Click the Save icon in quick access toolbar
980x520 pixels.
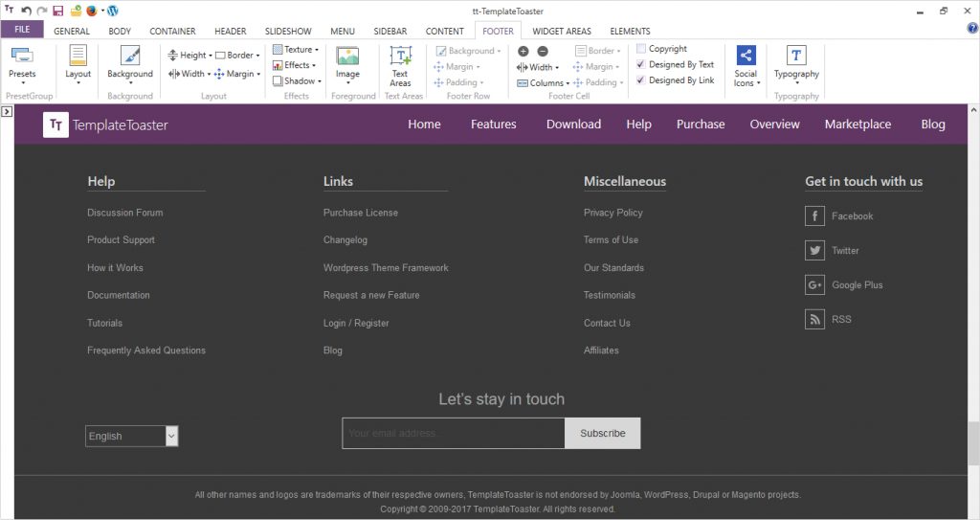click(58, 11)
